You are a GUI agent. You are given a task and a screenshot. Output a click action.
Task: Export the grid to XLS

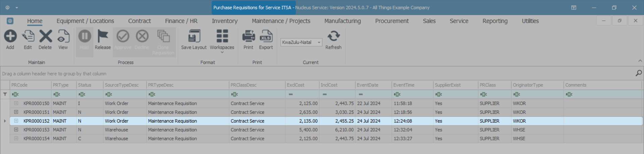coord(266,36)
